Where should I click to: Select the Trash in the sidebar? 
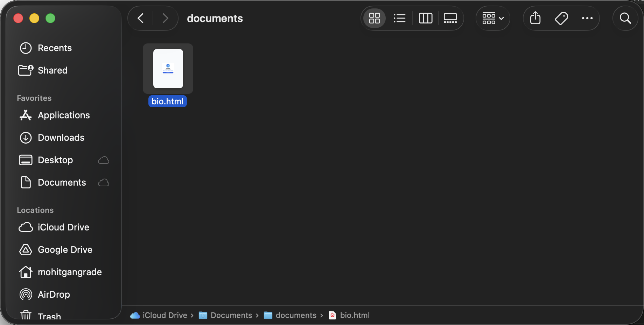pyautogui.click(x=49, y=316)
